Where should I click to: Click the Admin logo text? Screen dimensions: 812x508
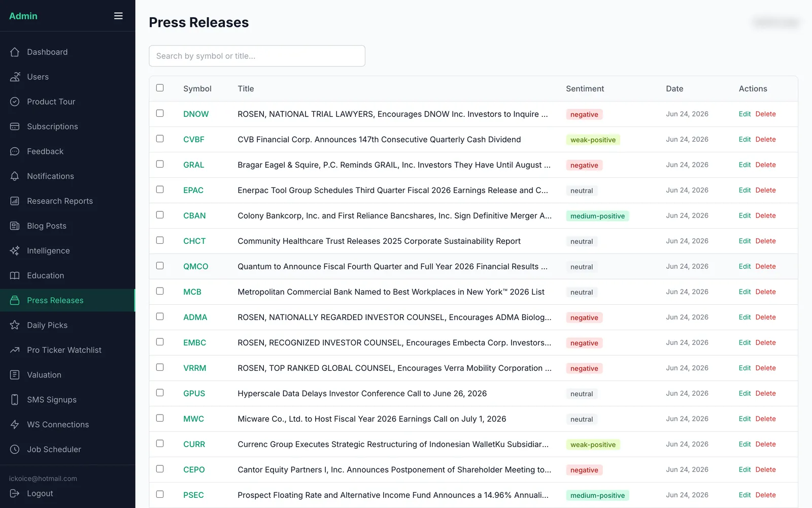(x=23, y=16)
